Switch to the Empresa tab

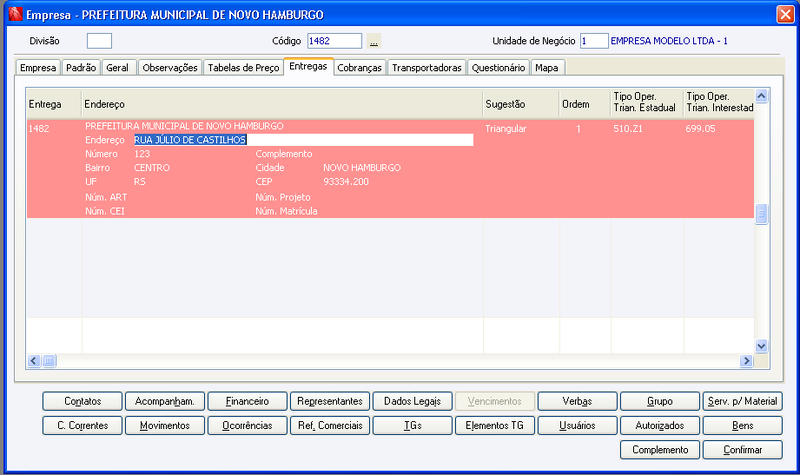(38, 67)
